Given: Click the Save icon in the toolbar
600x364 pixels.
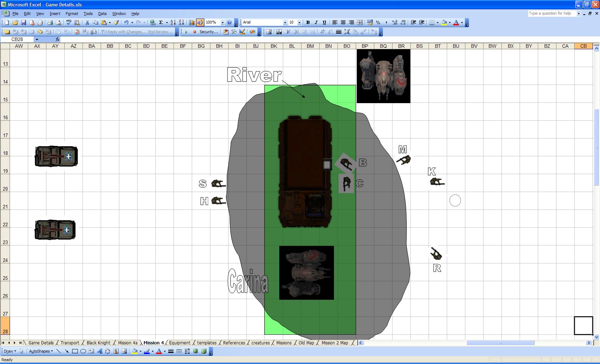Looking at the screenshot, I should tap(24, 22).
